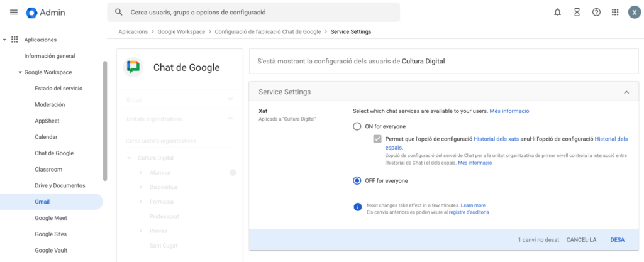
Task: Open Gmail in the left sidebar
Action: point(42,202)
